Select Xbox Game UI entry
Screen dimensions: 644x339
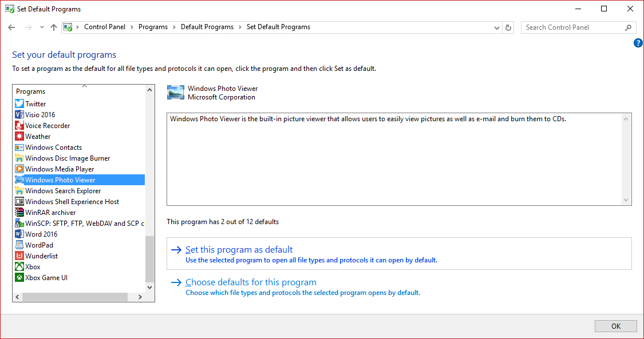[x=46, y=278]
